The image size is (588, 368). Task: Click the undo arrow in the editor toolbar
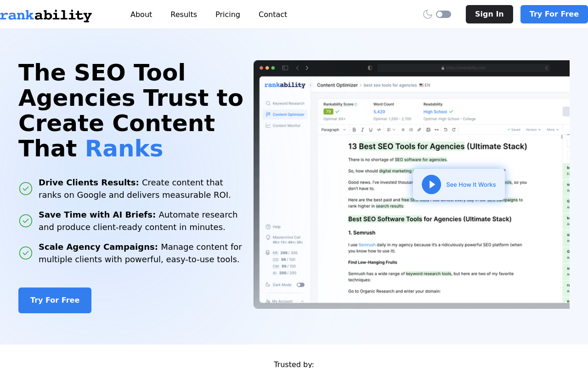445,130
